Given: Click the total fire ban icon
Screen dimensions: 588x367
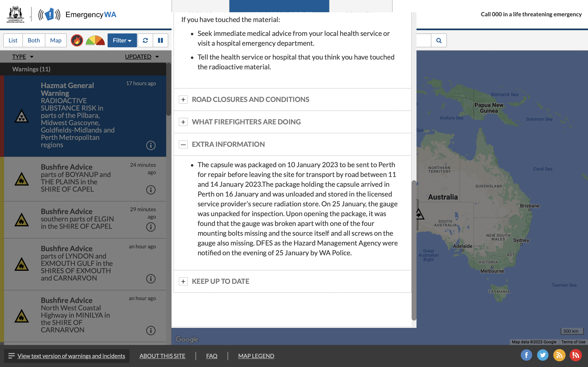Looking at the screenshot, I should click(77, 40).
